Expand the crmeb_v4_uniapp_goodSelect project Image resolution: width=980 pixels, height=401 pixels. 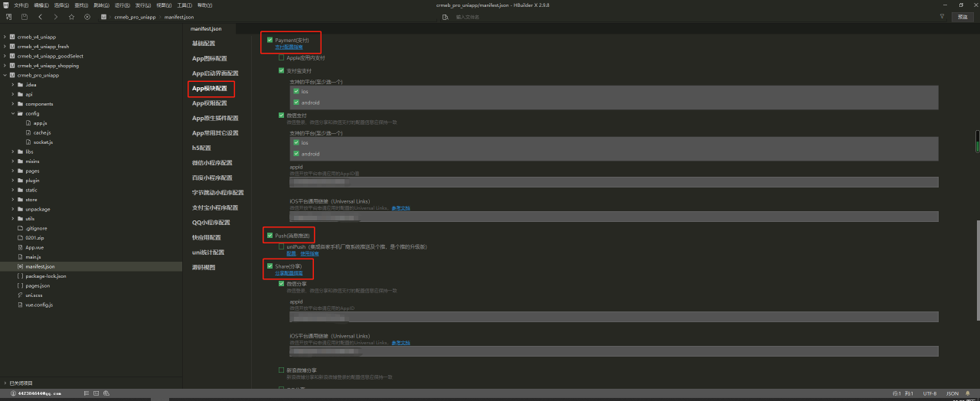coord(5,56)
